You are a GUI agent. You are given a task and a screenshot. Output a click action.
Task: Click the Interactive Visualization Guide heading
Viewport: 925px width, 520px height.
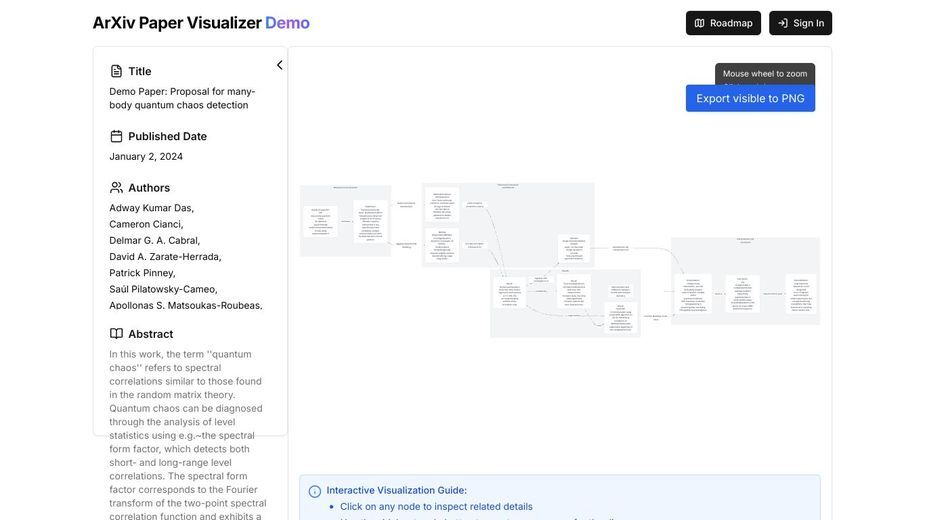tap(396, 490)
